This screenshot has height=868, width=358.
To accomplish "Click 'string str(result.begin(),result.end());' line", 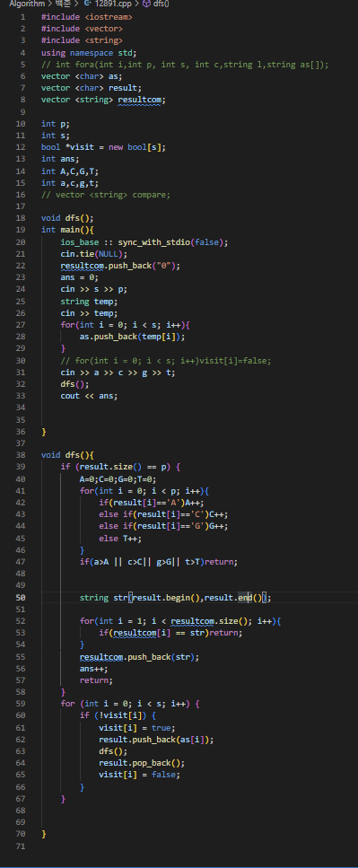I will click(175, 597).
